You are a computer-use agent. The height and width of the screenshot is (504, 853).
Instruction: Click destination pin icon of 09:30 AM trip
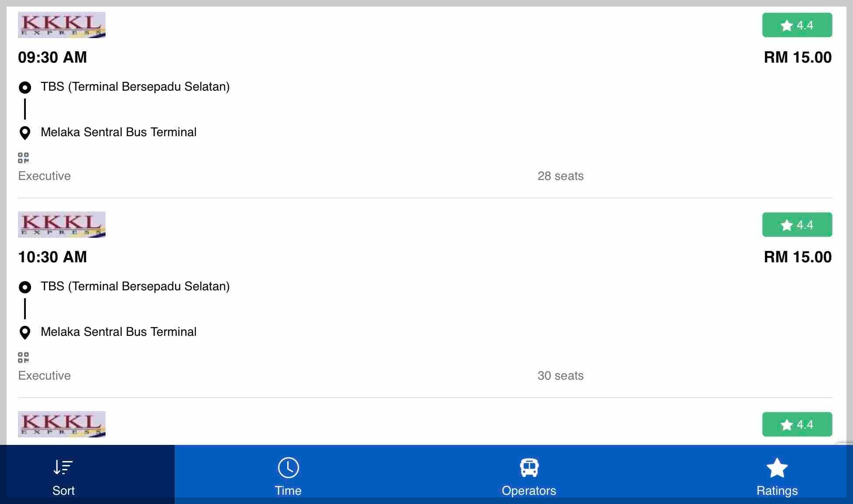point(25,133)
